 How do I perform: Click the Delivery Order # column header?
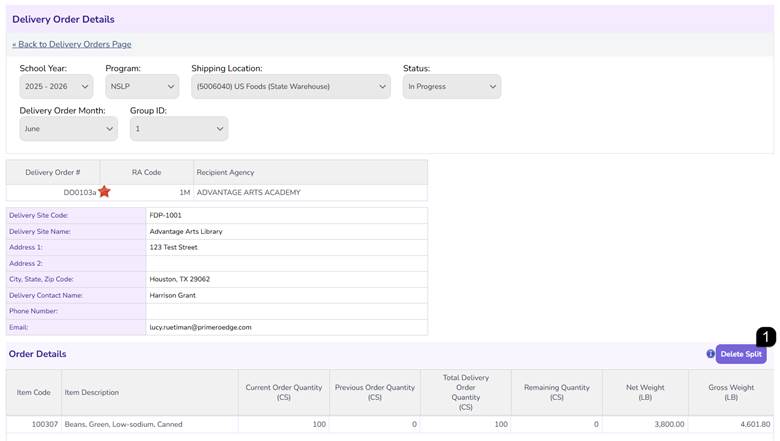point(53,173)
